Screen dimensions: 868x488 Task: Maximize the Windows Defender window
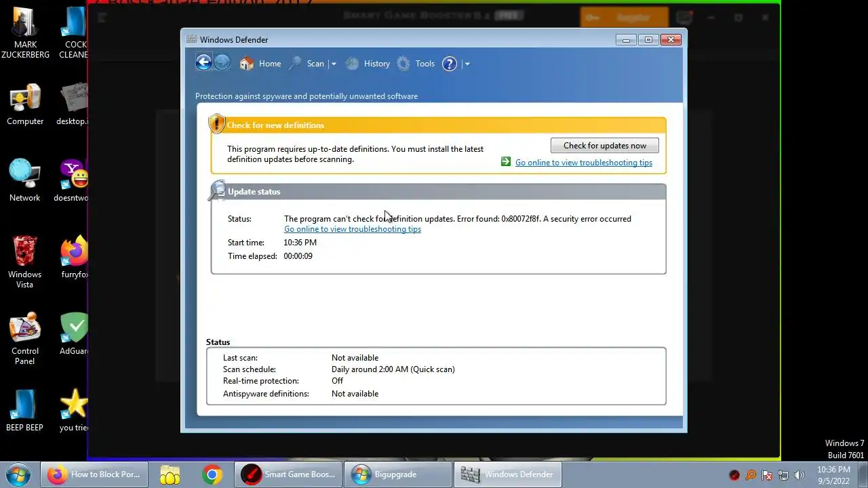point(648,40)
